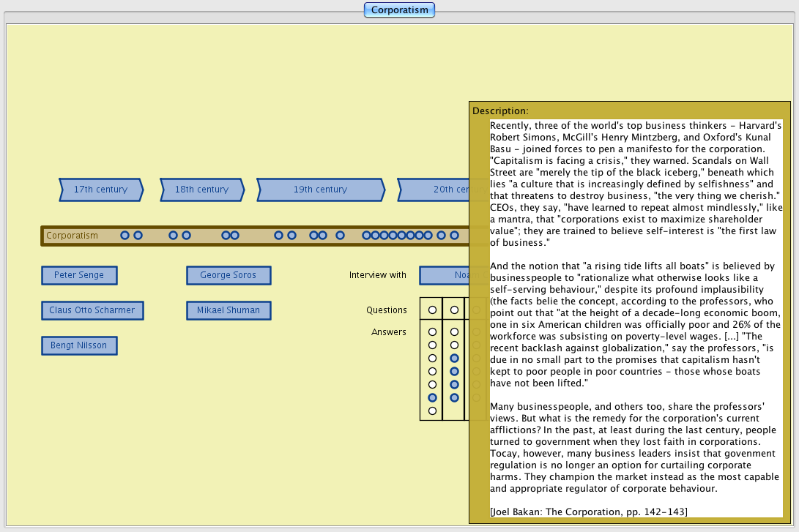The image size is (799, 532).
Task: Jump to the 18th century period
Action: point(201,190)
